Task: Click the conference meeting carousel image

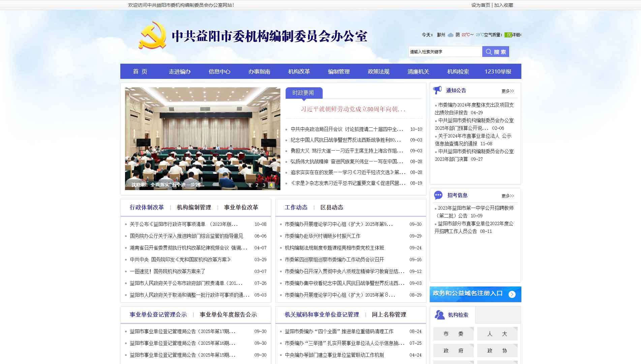Action: coord(203,139)
